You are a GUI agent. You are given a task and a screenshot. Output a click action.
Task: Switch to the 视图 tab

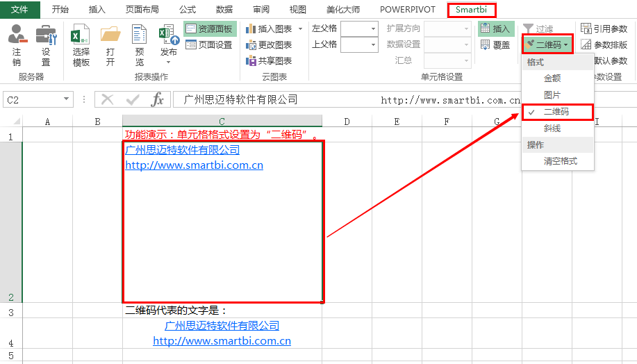tap(297, 9)
